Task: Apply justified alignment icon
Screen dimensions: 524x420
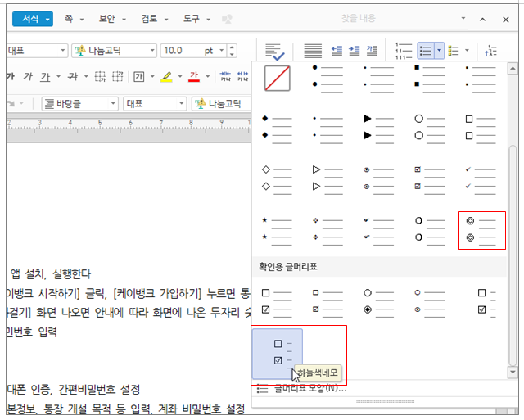Action: (x=313, y=51)
